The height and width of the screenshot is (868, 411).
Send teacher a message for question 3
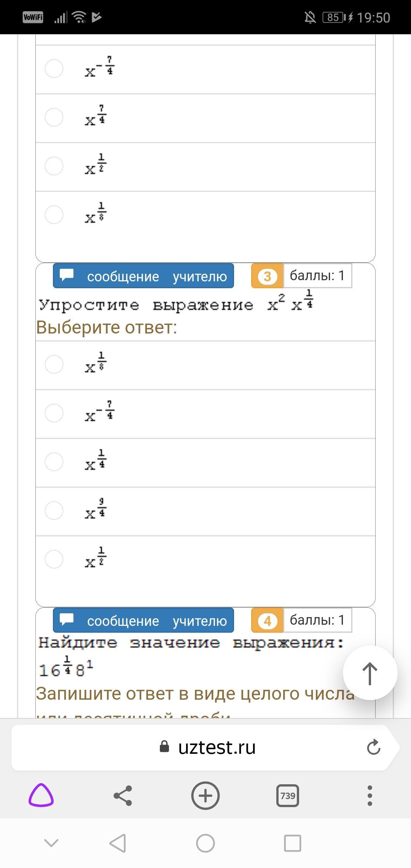tap(143, 276)
